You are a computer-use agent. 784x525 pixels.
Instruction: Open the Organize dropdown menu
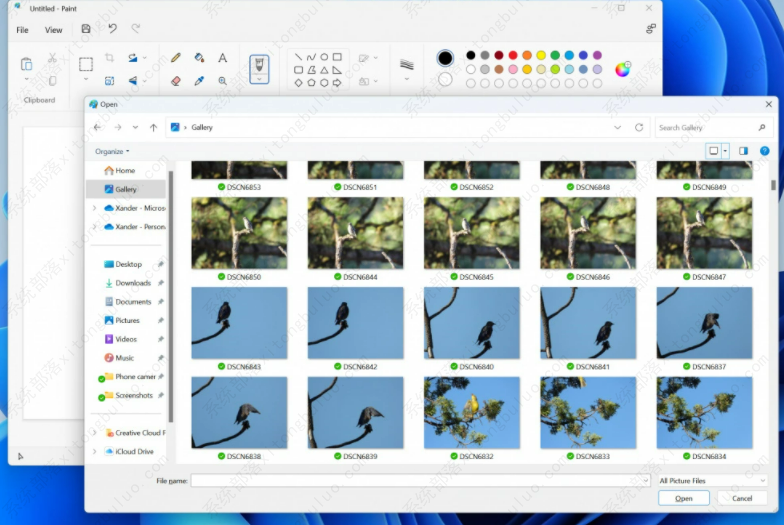click(112, 151)
